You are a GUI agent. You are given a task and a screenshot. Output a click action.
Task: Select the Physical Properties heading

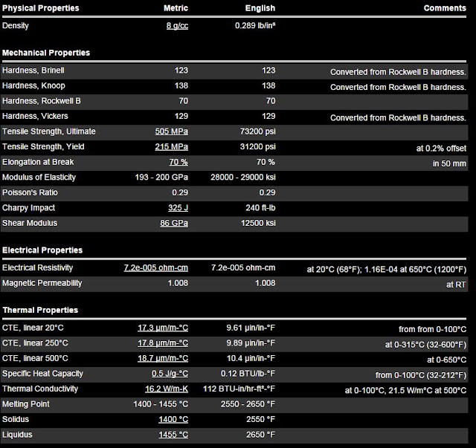tap(41, 8)
